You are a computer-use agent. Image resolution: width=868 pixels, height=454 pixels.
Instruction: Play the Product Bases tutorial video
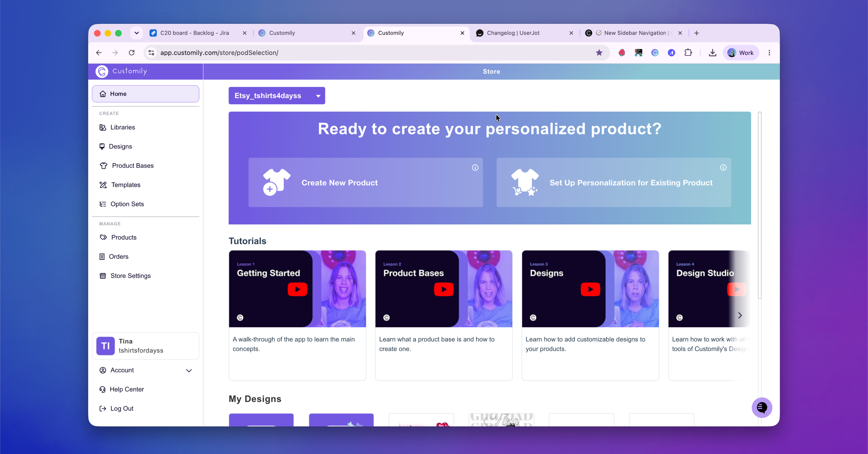444,289
